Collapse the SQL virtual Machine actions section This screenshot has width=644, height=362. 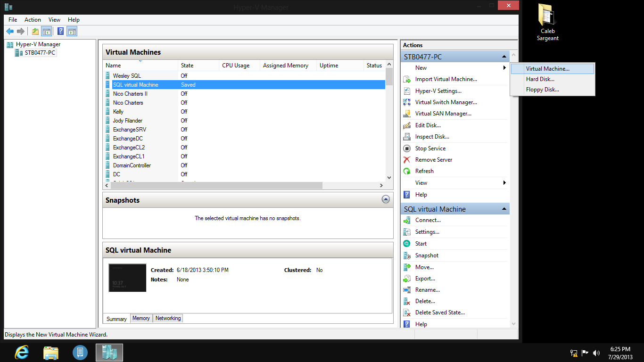504,209
